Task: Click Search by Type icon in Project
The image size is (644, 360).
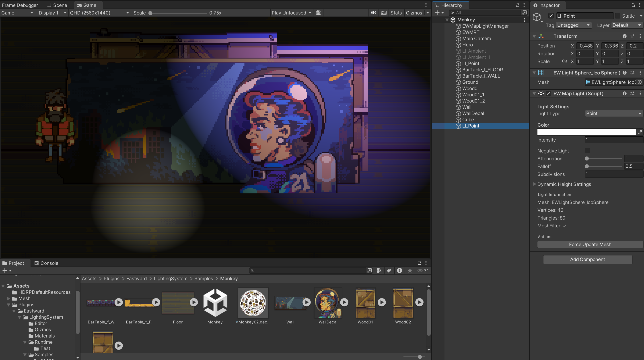Action: pyautogui.click(x=379, y=270)
